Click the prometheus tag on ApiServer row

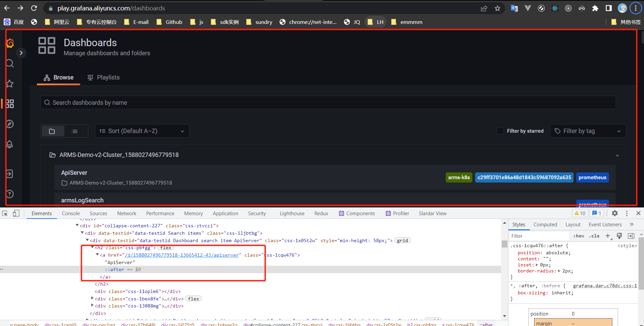click(592, 177)
